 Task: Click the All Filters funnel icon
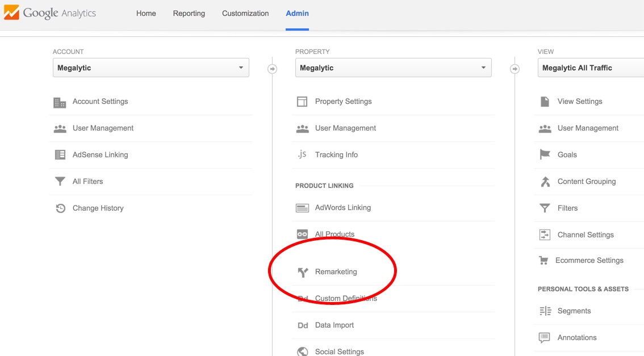click(60, 182)
